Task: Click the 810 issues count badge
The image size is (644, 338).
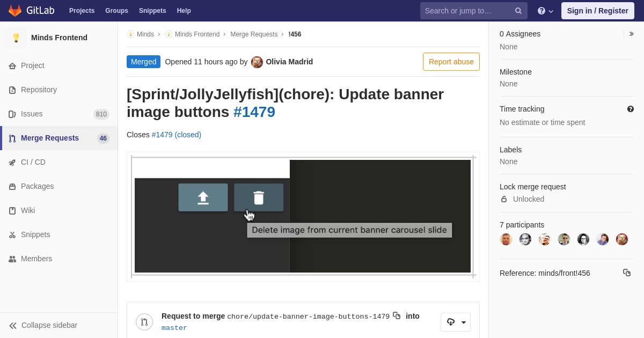Action: coord(101,114)
